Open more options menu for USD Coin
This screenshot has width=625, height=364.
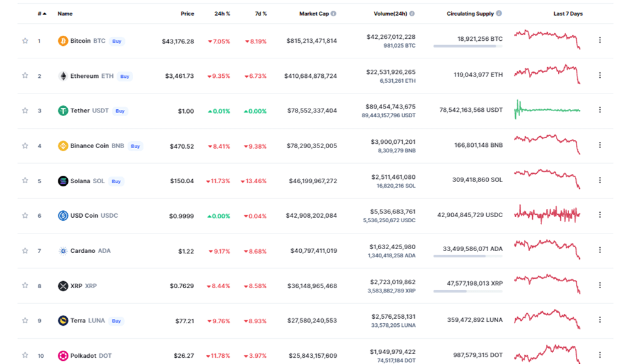point(600,215)
